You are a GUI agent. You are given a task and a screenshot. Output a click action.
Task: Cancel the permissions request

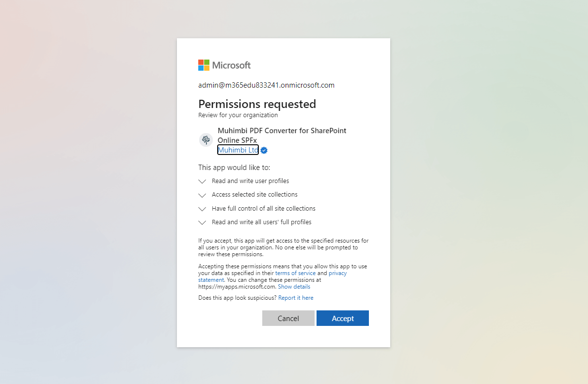click(x=288, y=318)
